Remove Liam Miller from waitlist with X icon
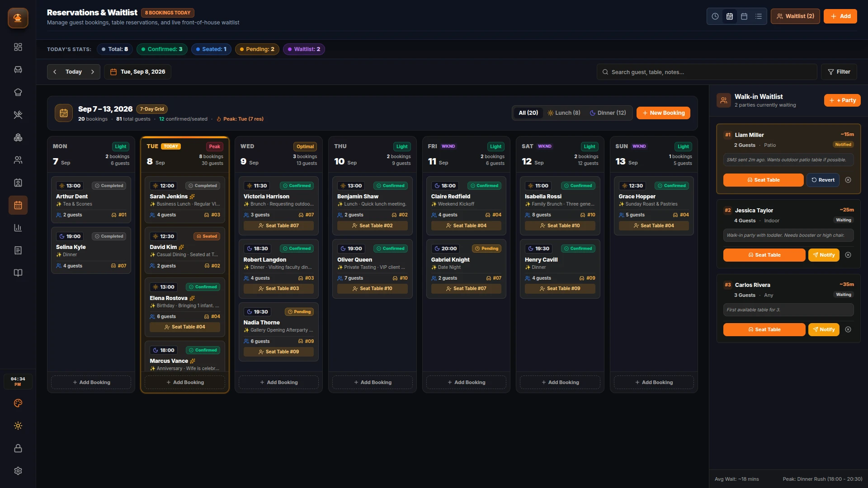This screenshot has height=488, width=868. pyautogui.click(x=848, y=180)
